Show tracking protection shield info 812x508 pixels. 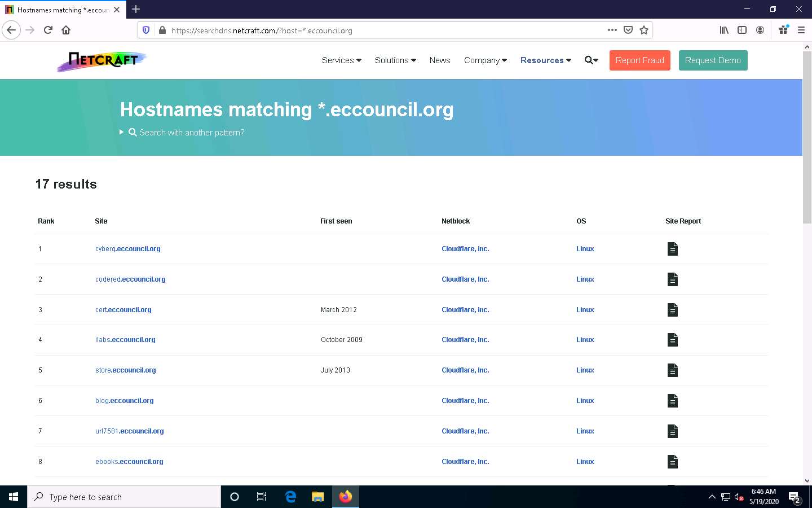coord(146,30)
